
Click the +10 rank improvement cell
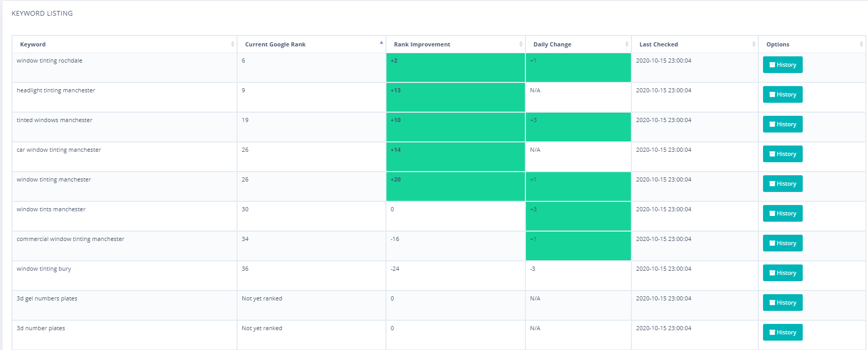click(455, 127)
